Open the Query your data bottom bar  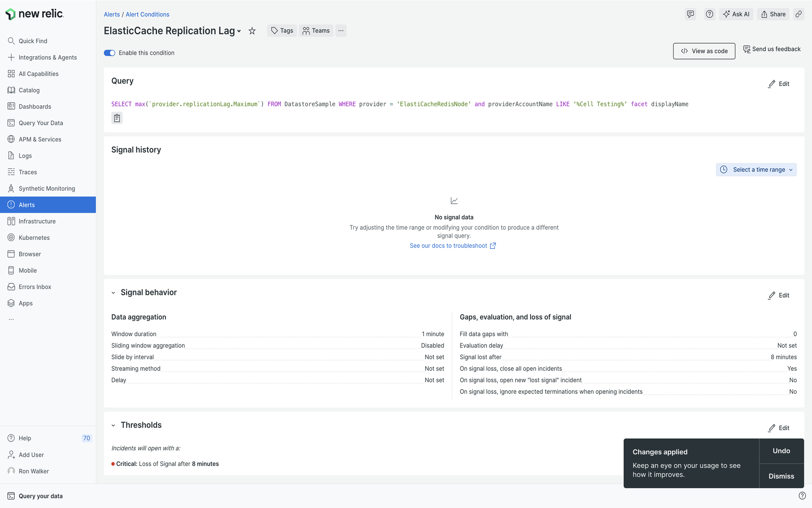pyautogui.click(x=40, y=496)
